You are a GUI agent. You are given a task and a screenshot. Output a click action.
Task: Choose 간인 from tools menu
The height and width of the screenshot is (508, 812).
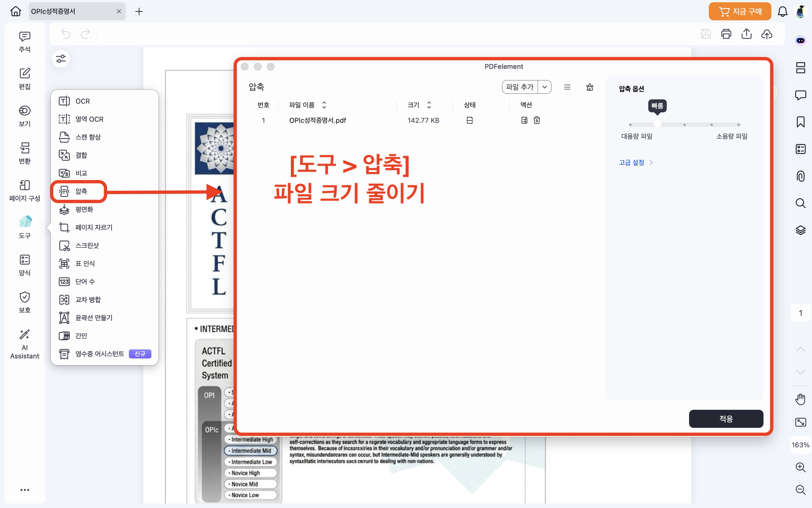104,336
